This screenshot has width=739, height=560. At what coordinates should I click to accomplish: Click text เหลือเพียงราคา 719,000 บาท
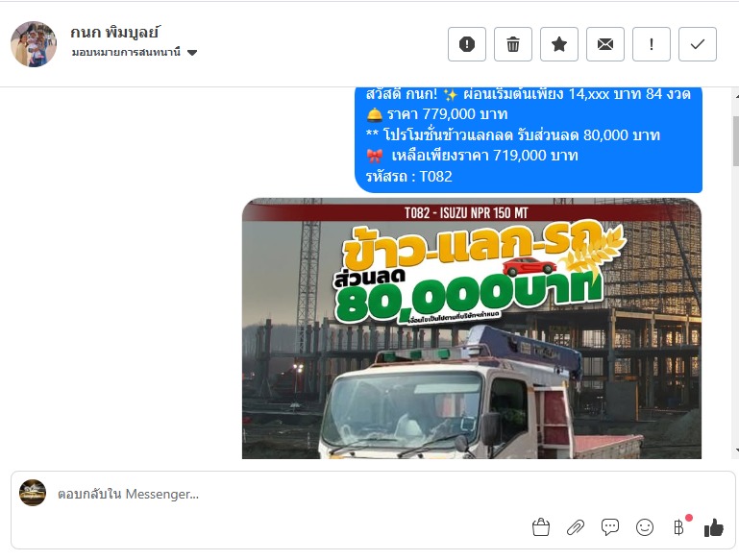[484, 156]
